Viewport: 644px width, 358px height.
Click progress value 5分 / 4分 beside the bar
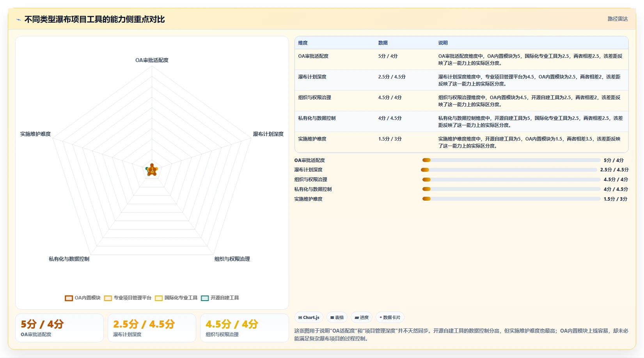pos(614,160)
